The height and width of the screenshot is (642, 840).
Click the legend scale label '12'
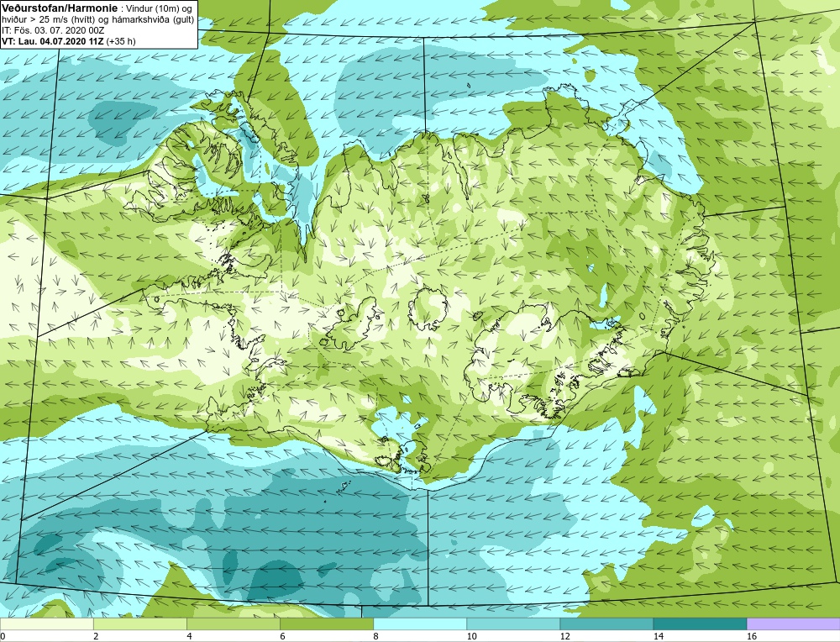tap(564, 636)
